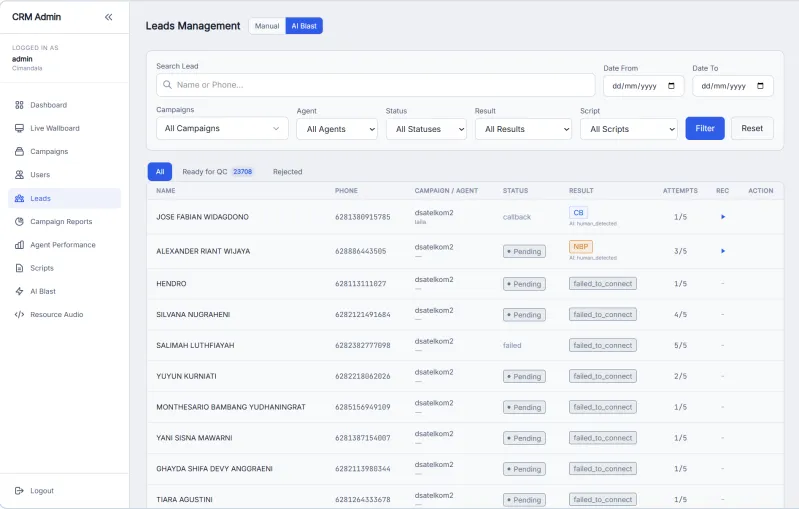799x509 pixels.
Task: Click callback status for Jose Fabian
Action: point(517,217)
